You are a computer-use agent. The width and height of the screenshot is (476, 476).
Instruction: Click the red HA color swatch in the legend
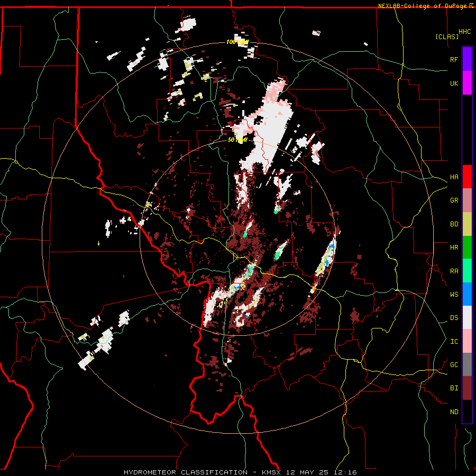pyautogui.click(x=467, y=177)
